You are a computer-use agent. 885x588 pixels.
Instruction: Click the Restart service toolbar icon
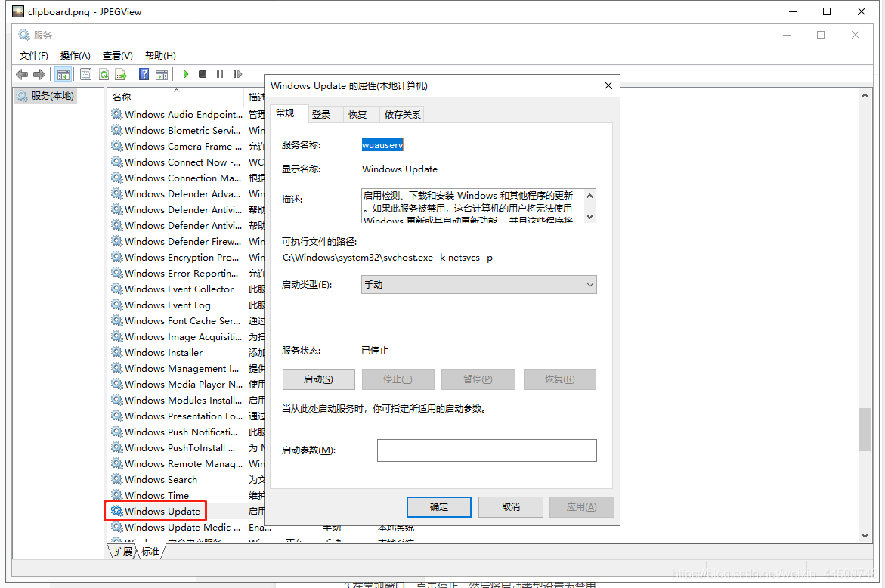(237, 74)
